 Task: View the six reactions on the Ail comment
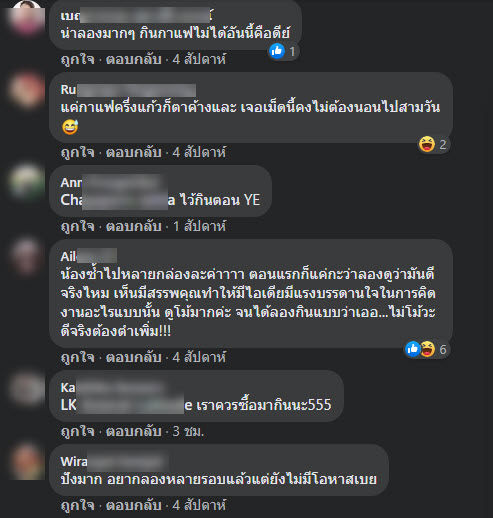(426, 349)
